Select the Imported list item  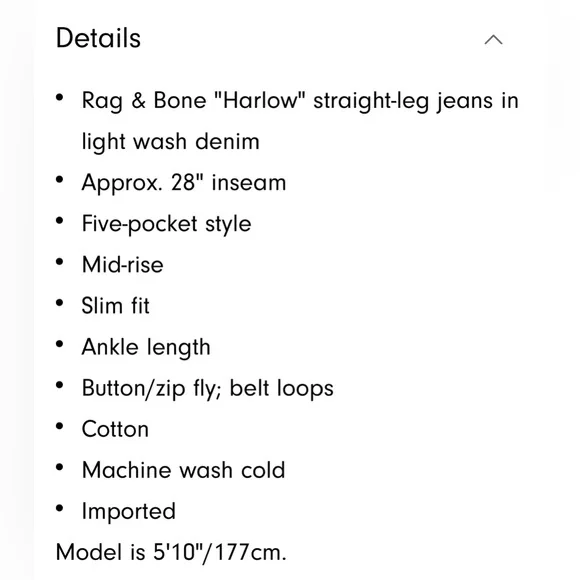coord(129,512)
